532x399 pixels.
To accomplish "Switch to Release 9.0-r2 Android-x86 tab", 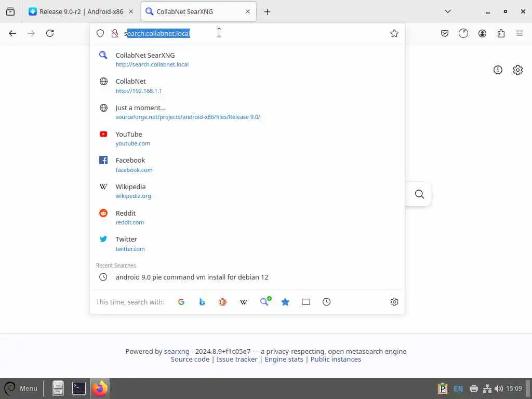I will pos(81,11).
